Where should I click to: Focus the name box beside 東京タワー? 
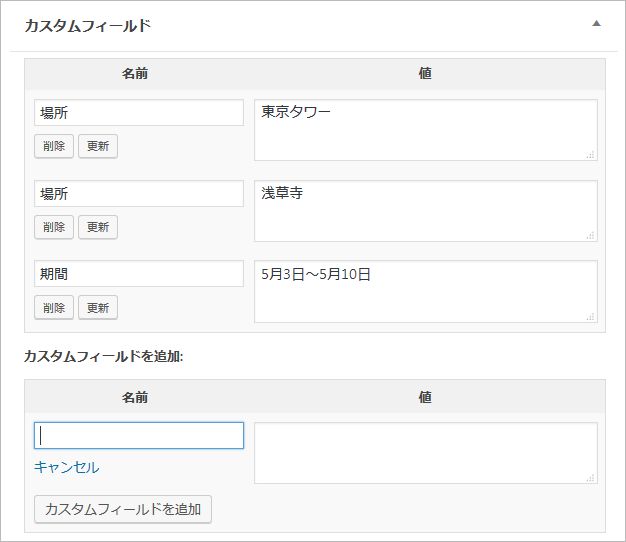click(139, 113)
